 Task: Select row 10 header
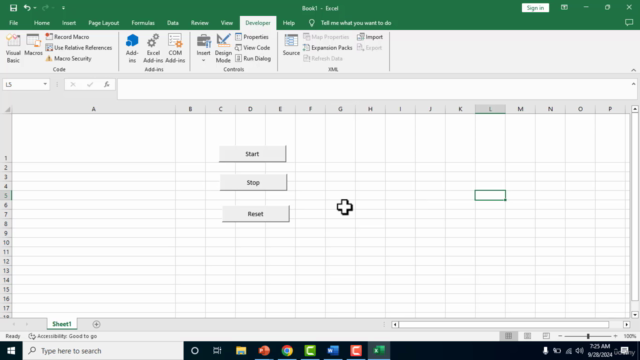[x=6, y=242]
